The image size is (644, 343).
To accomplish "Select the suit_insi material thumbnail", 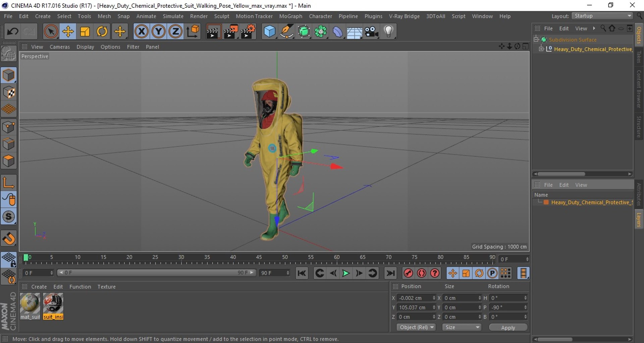I will 53,306.
